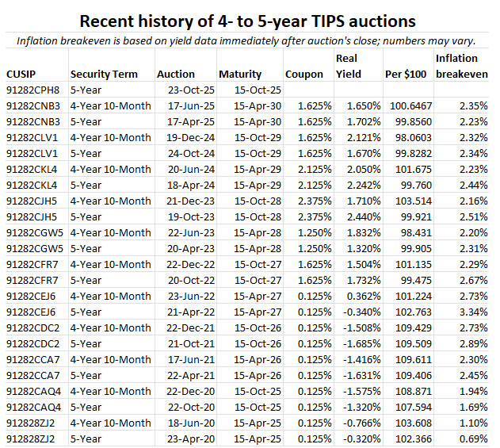Click the italic inflation breakeven note
Screen dimensions: 500x448
[x=248, y=40]
